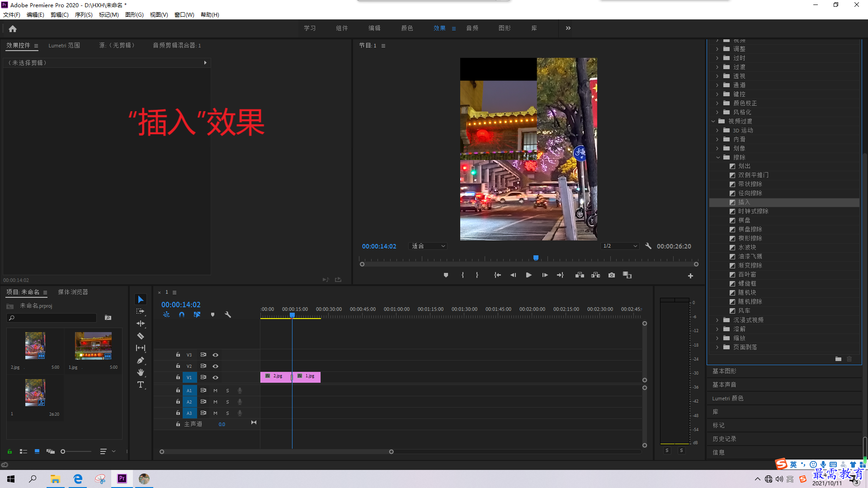Image resolution: width=868 pixels, height=488 pixels.
Task: Click project panel search field
Action: pyautogui.click(x=52, y=318)
